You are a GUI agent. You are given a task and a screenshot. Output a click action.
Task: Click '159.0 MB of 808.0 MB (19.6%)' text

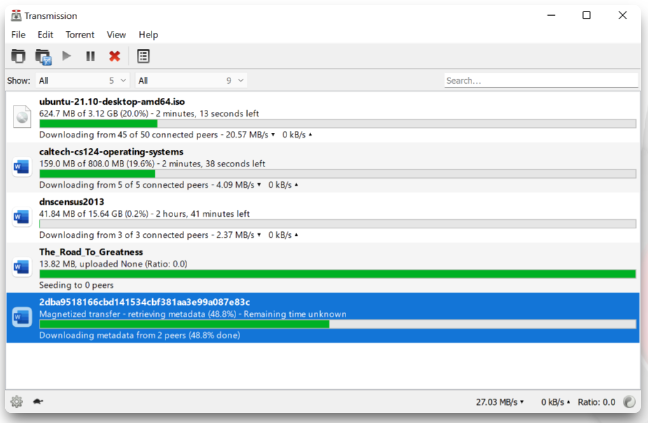pos(97,164)
